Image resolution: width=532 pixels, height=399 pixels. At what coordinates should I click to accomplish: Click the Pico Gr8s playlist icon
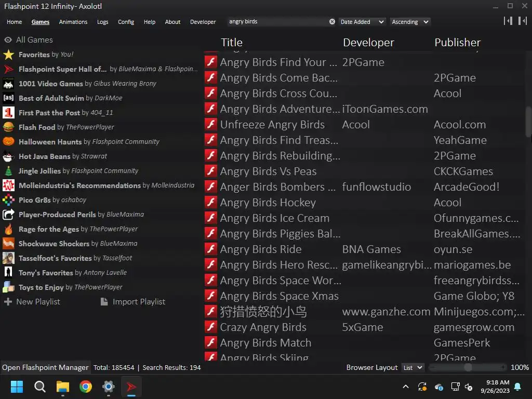tap(8, 200)
